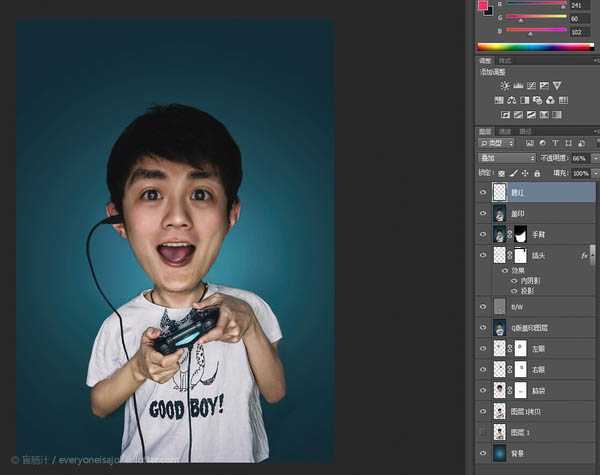Show the hidden 图层 1 layer

point(483,433)
